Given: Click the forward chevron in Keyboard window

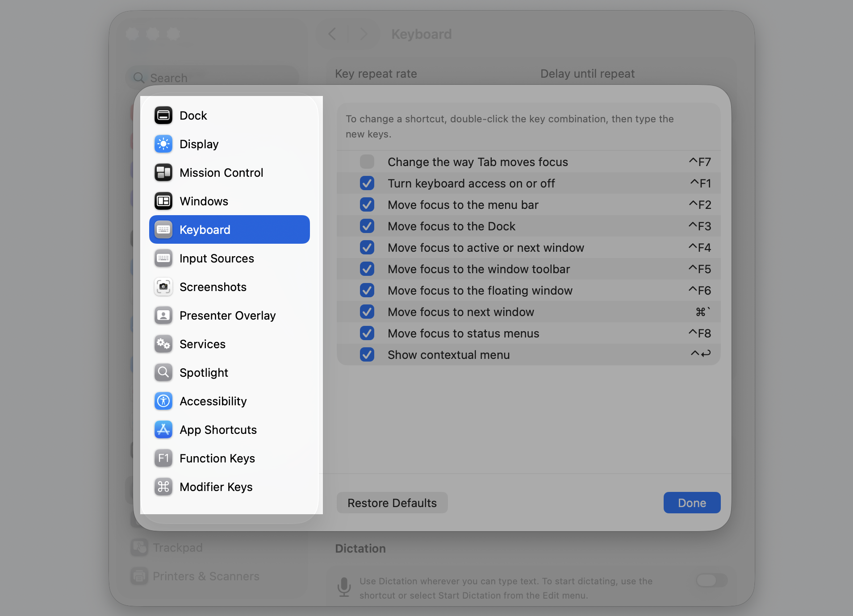Looking at the screenshot, I should click(364, 34).
